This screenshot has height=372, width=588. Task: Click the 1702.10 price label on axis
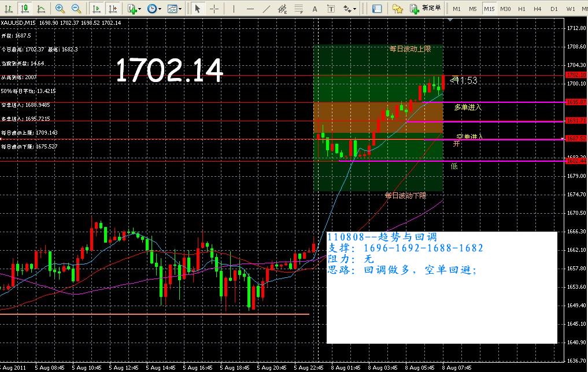click(576, 75)
